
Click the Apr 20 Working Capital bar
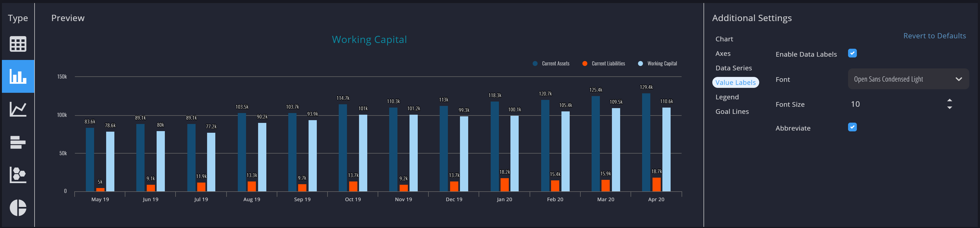click(666, 149)
